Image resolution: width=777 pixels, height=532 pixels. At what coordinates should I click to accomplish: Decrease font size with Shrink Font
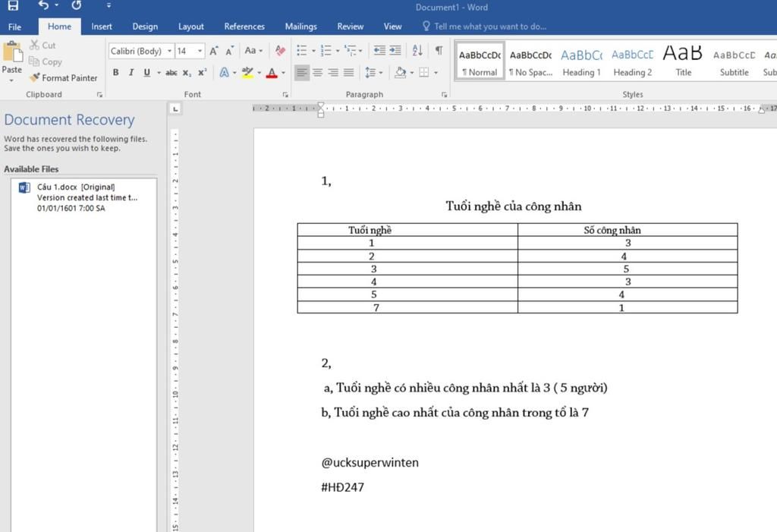[229, 51]
